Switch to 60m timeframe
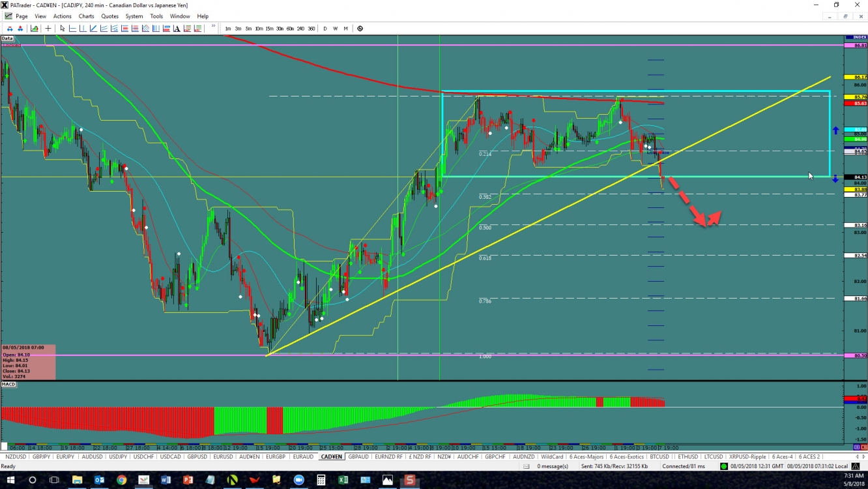Image resolution: width=868 pixels, height=489 pixels. pos(290,29)
